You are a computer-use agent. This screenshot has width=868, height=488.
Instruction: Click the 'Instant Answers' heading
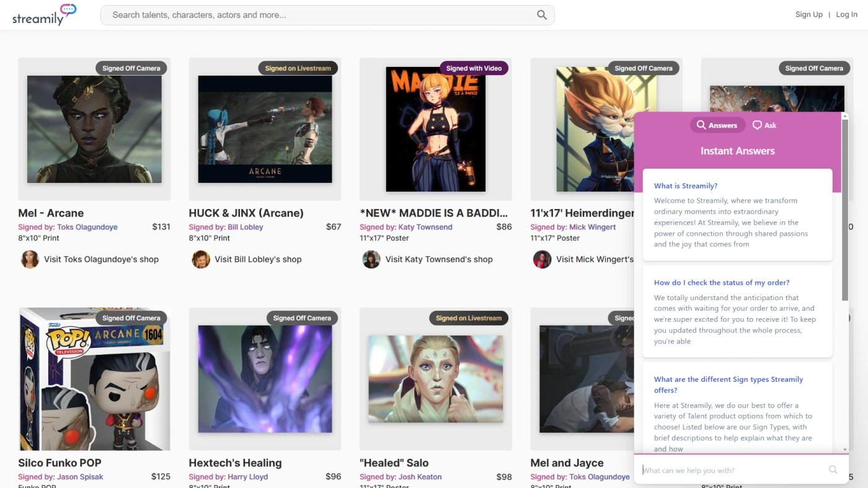pyautogui.click(x=738, y=151)
